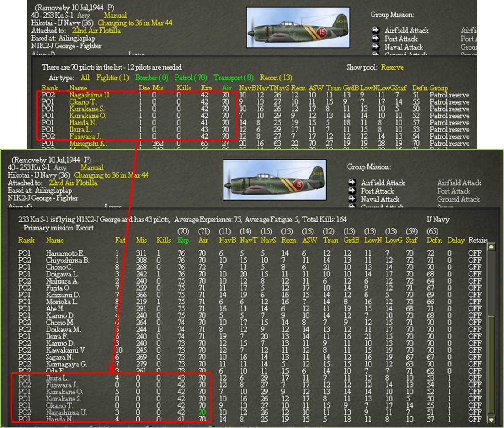Click the pilot list scroll-down arrow

[491, 420]
